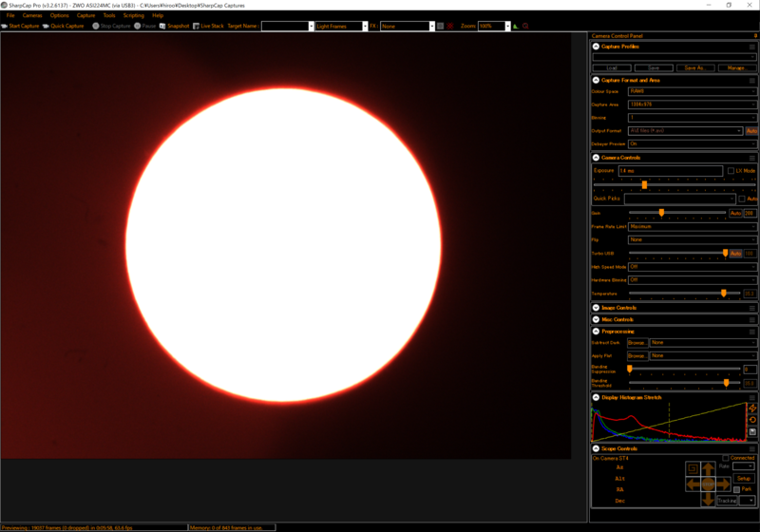Move the scope left with the left arrow

pos(693,484)
